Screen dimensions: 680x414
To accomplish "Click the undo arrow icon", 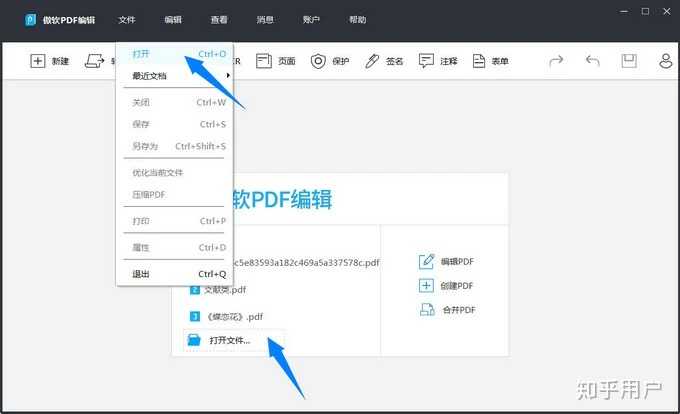I will tap(592, 61).
